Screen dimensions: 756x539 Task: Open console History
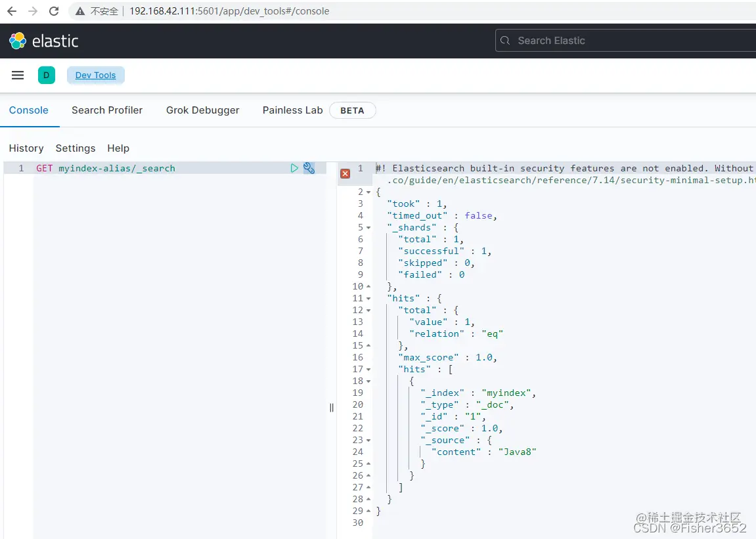tap(26, 148)
